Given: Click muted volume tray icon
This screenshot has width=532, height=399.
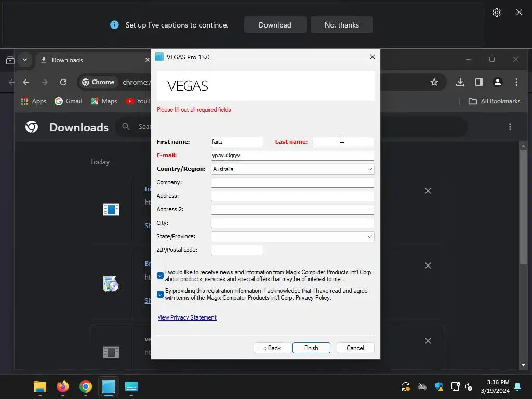Looking at the screenshot, I should pyautogui.click(x=469, y=387).
